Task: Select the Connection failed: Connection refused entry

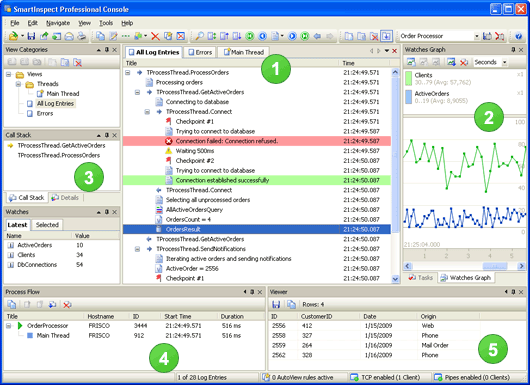Action: [257, 141]
